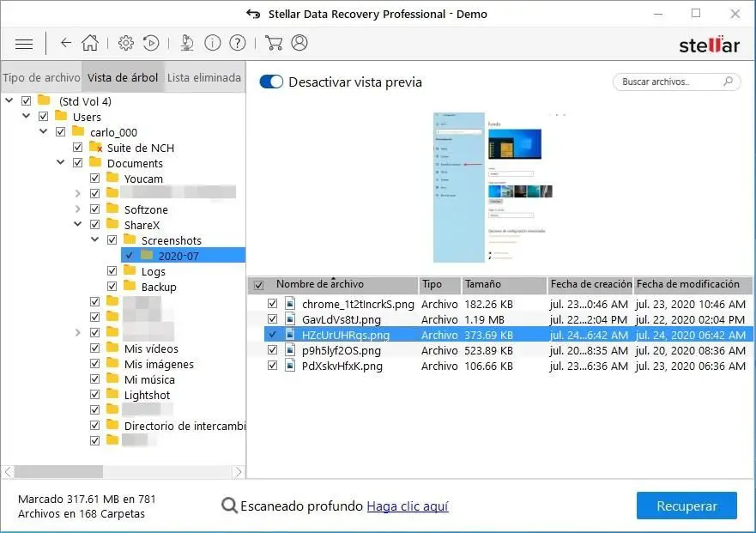Image resolution: width=756 pixels, height=533 pixels.
Task: Toggle the Desactivar vista previa switch
Action: click(271, 82)
